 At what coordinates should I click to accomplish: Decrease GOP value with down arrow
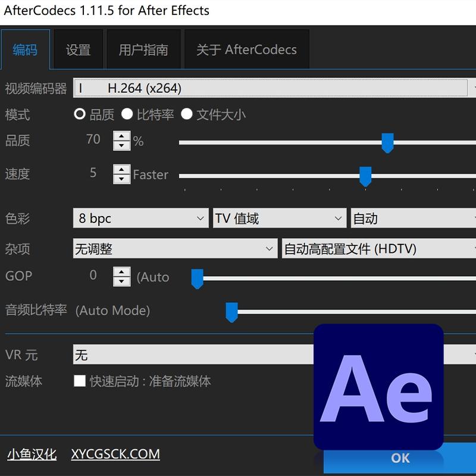122,281
